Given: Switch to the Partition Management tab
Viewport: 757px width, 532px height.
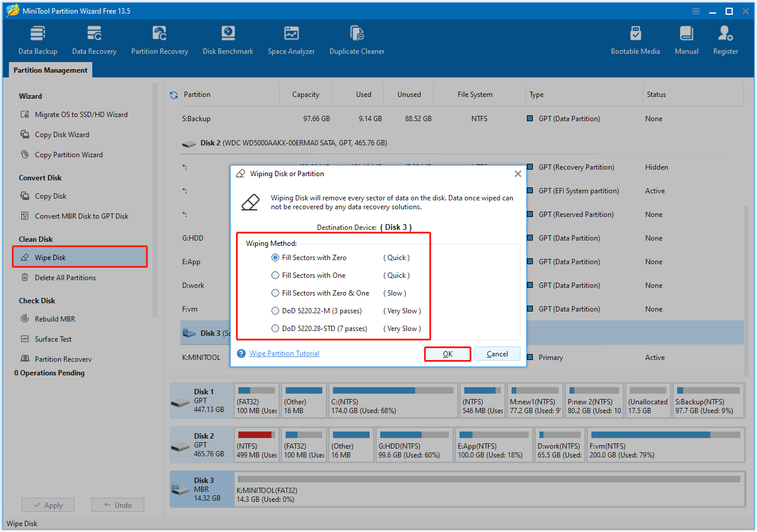Looking at the screenshot, I should pyautogui.click(x=50, y=70).
